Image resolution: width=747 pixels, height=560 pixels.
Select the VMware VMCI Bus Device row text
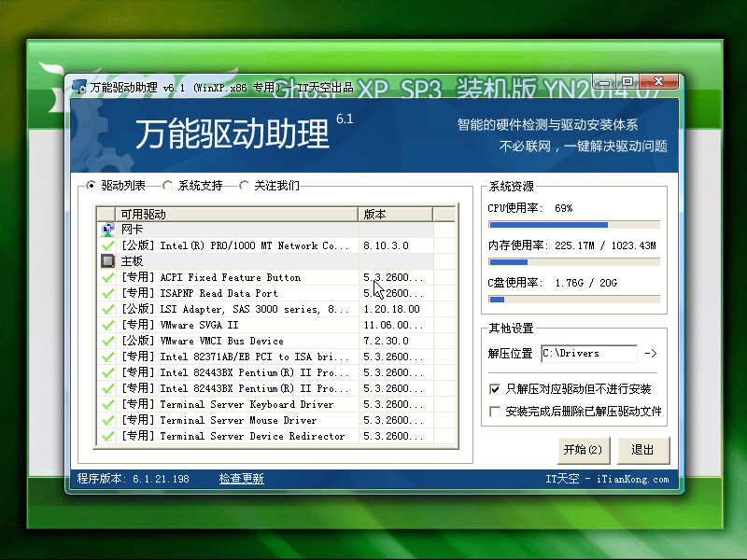coord(203,341)
